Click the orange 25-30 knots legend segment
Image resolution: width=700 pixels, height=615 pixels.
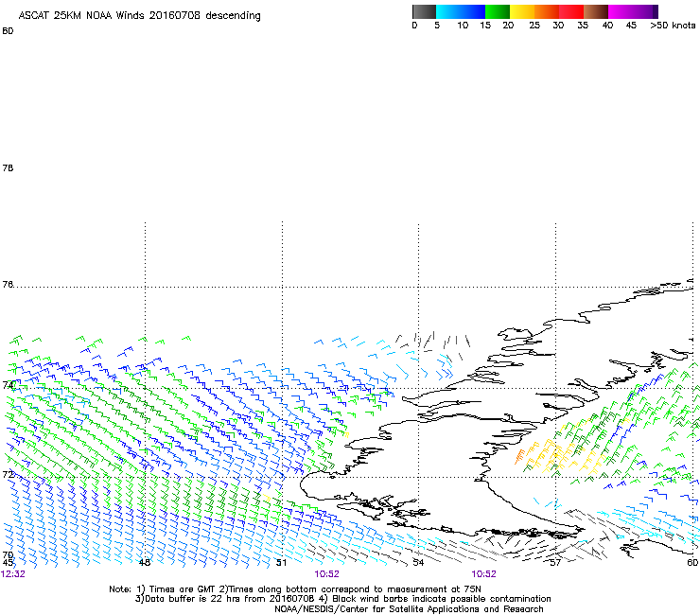547,11
